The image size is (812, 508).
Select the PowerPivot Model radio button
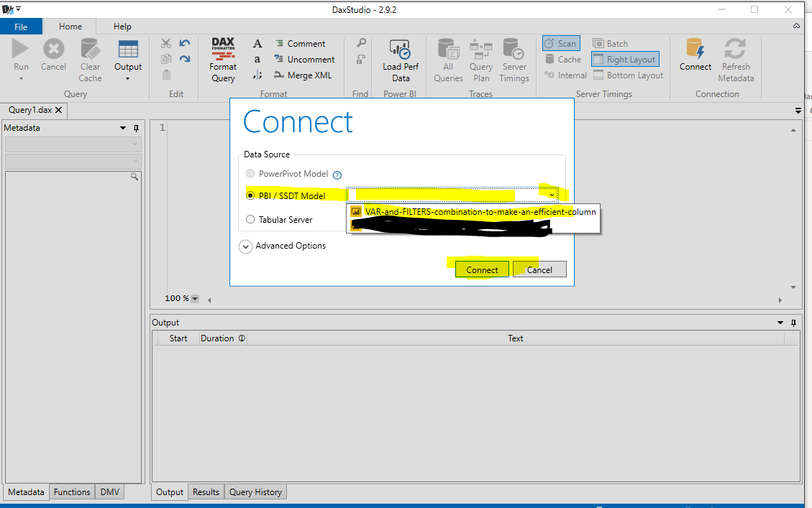click(250, 173)
